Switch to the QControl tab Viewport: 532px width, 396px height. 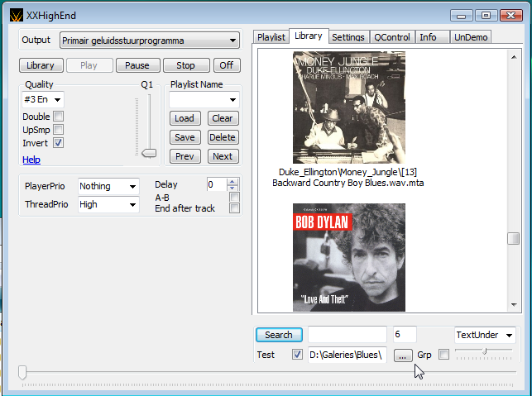[x=392, y=37]
